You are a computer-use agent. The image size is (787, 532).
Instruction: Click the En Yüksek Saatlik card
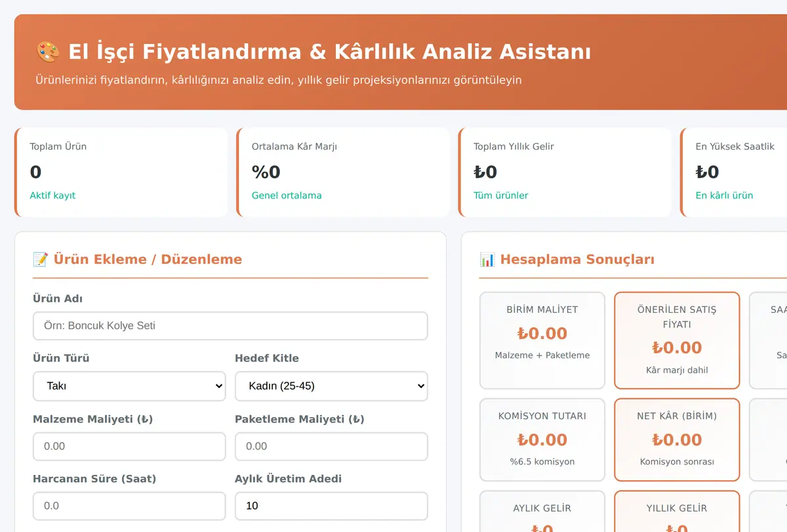tap(734, 172)
